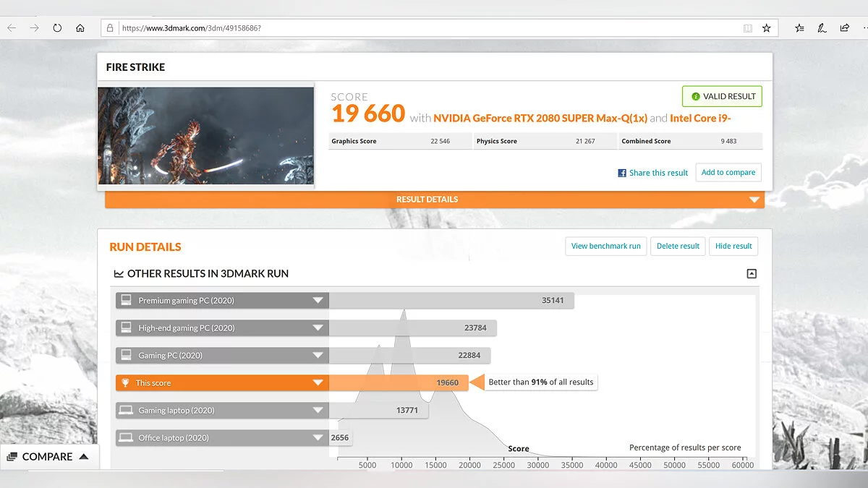The height and width of the screenshot is (488, 868).
Task: Click the High-end gaming PC monitor icon
Action: coord(126,328)
